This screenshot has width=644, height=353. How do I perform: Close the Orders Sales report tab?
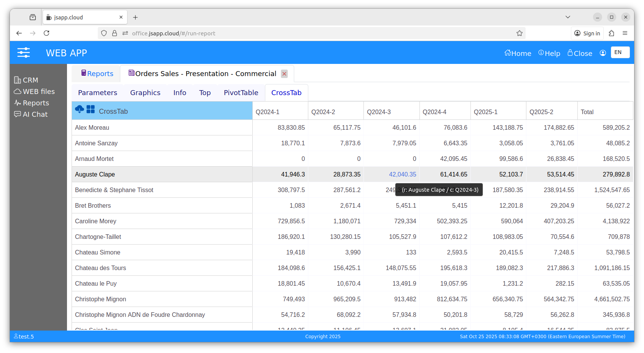pyautogui.click(x=284, y=74)
